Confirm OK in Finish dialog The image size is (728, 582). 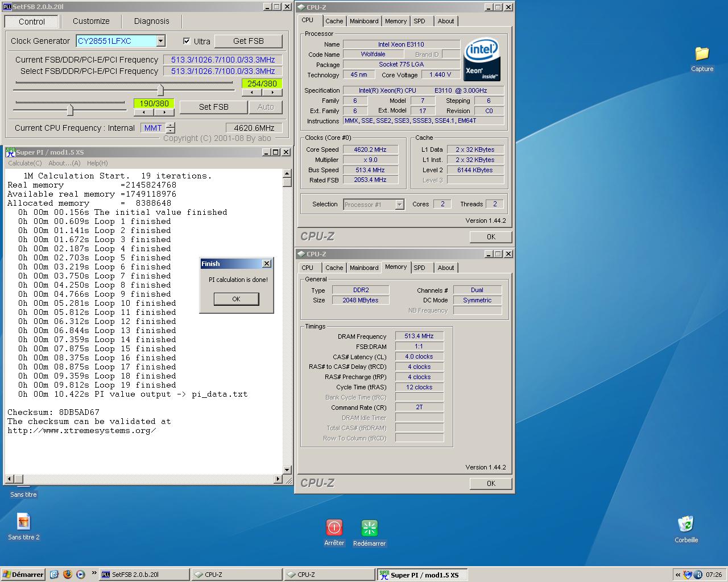coord(236,299)
